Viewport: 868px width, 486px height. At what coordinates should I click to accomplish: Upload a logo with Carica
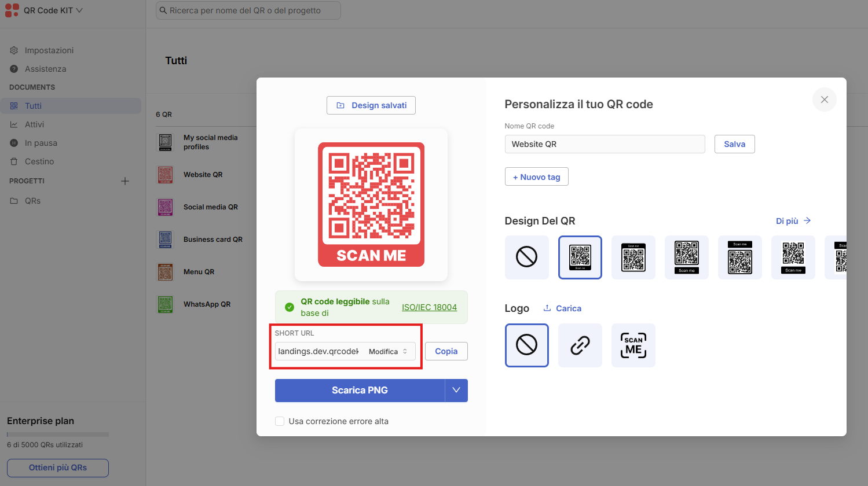pyautogui.click(x=562, y=308)
